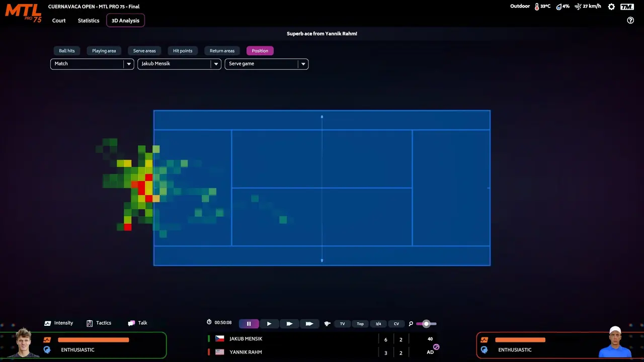Open the Tactics clipboard icon

[90, 323]
